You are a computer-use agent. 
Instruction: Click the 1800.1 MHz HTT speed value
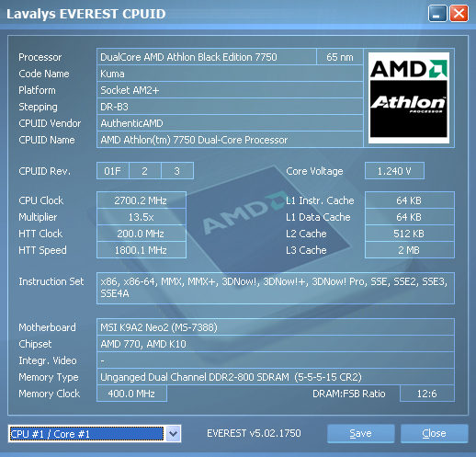(x=142, y=250)
